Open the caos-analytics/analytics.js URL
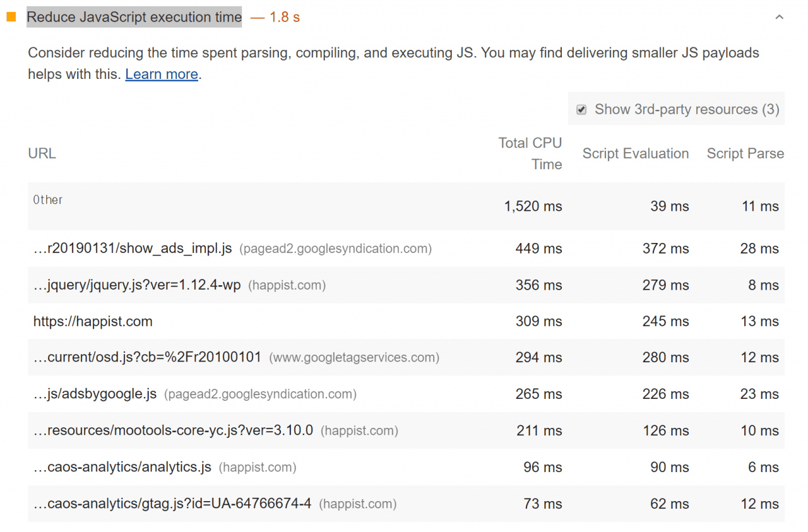 (122, 467)
